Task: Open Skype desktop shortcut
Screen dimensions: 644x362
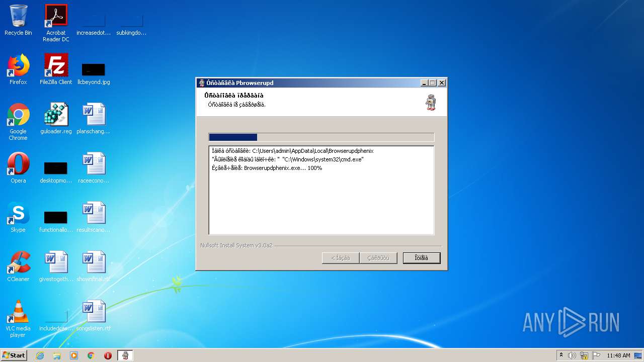Action: [x=18, y=217]
